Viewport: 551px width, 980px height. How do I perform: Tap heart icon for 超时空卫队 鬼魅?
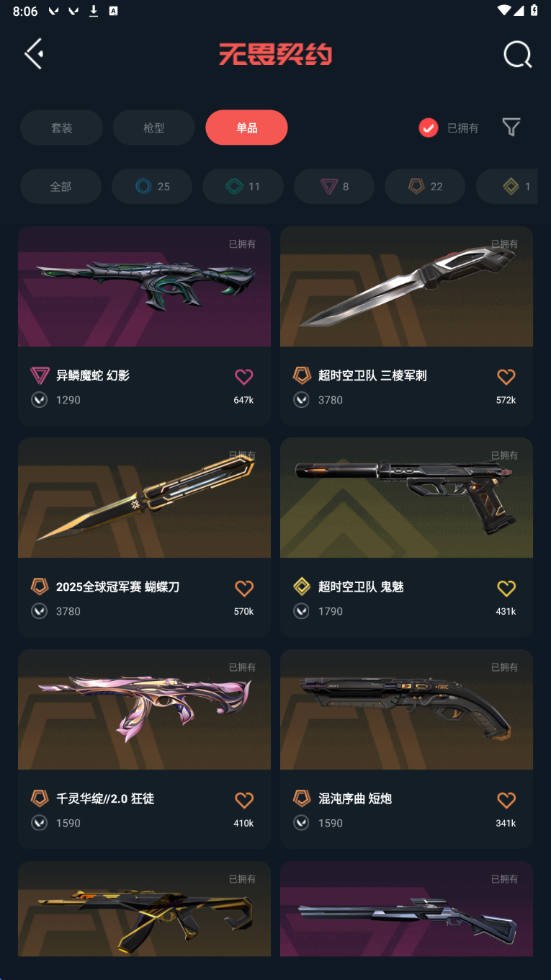tap(506, 588)
